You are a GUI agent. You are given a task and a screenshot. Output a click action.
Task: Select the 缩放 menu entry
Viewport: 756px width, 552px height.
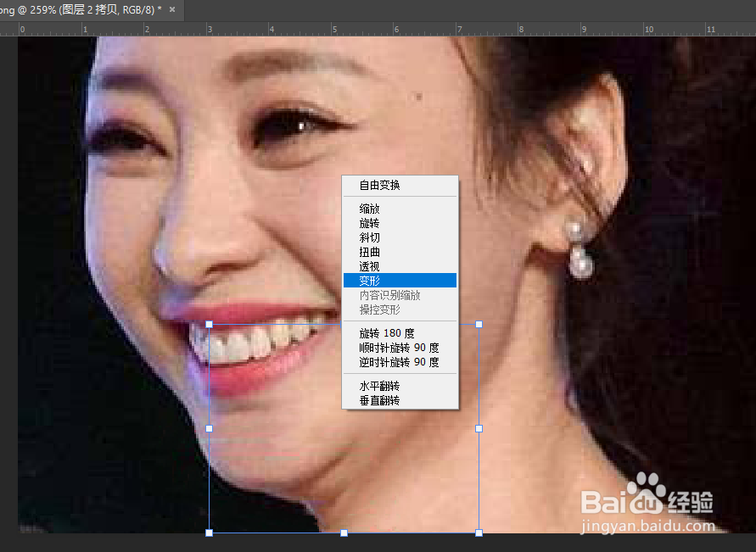400,209
